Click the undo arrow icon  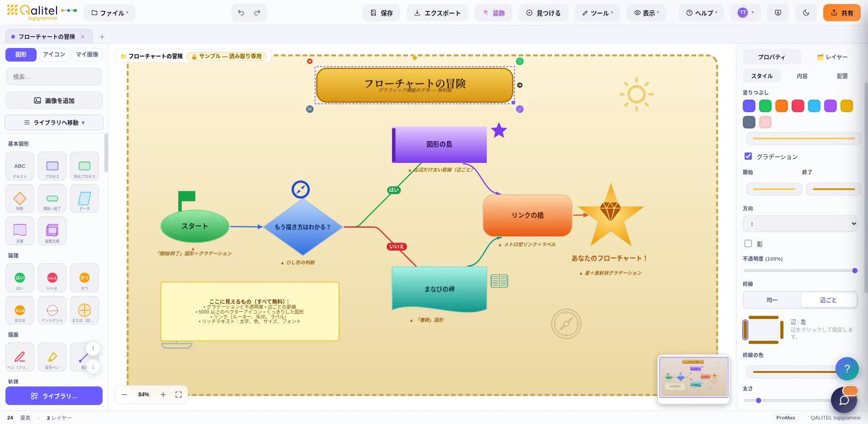241,13
